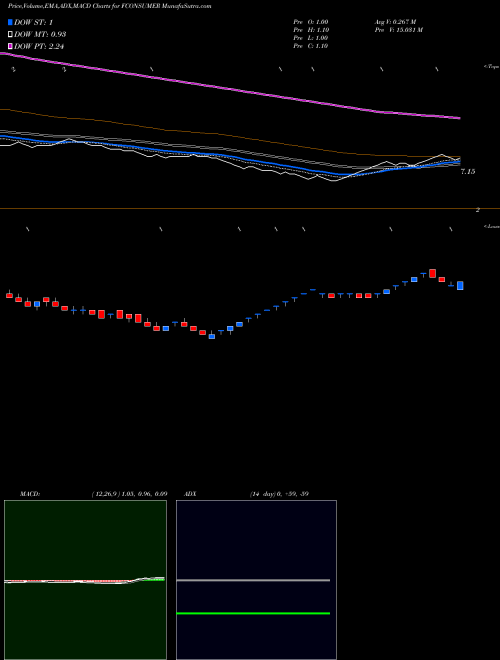Click the MACD panel heading
Image resolution: width=500 pixels, height=660 pixels.
29,494
